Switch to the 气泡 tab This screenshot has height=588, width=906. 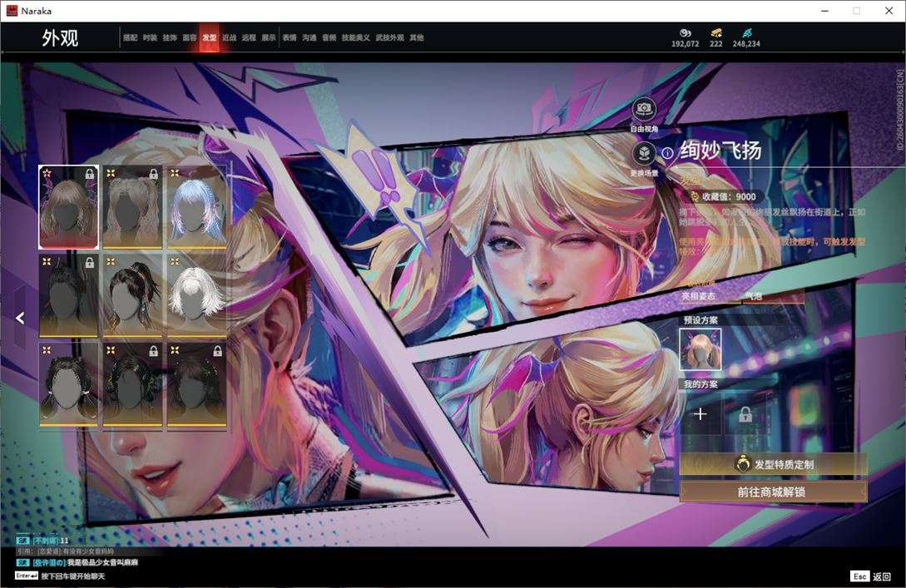(x=753, y=296)
